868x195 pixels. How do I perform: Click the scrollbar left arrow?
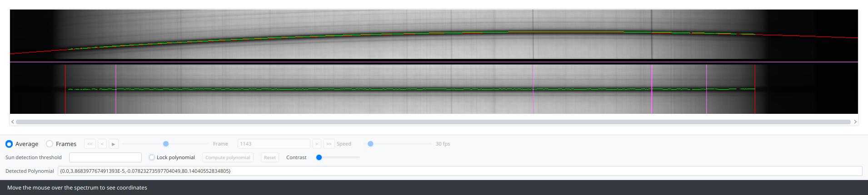tap(13, 122)
